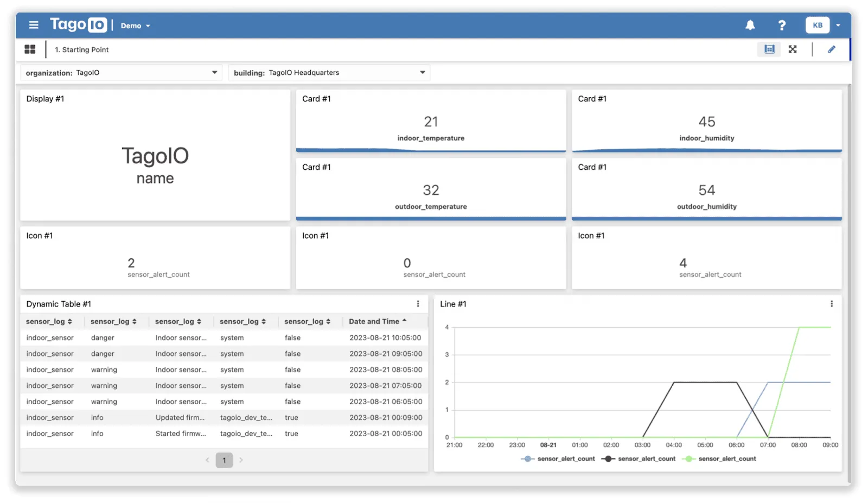Viewport: 868px width, 503px height.
Task: Click the next page arrow under the table
Action: click(x=241, y=460)
